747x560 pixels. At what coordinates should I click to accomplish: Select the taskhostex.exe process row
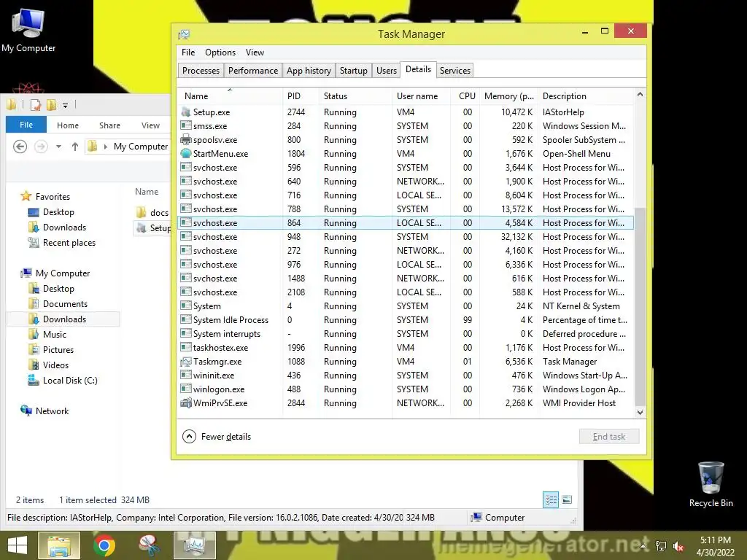pos(406,348)
